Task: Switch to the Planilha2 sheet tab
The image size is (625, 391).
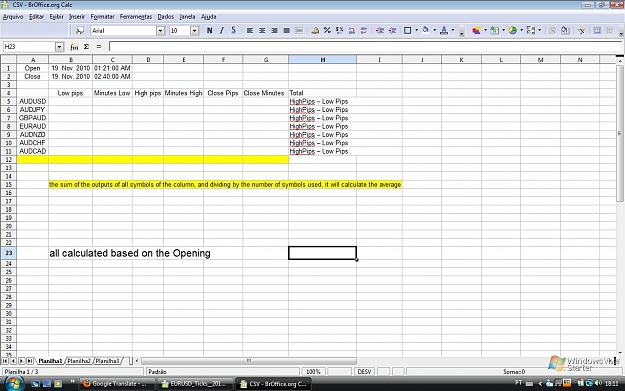Action: click(x=79, y=361)
